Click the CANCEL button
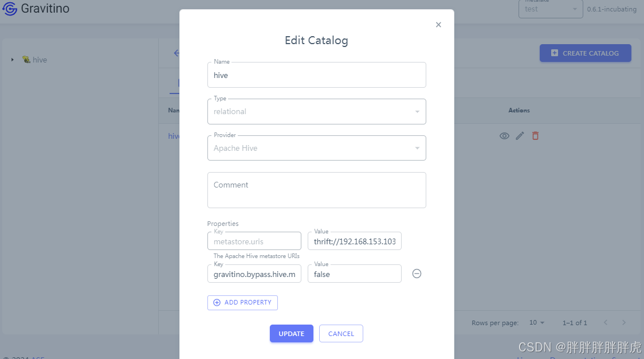This screenshot has width=644, height=359. coord(341,334)
